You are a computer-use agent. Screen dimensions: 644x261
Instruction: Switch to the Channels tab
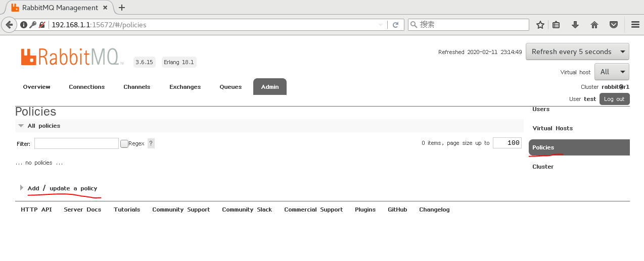point(137,87)
